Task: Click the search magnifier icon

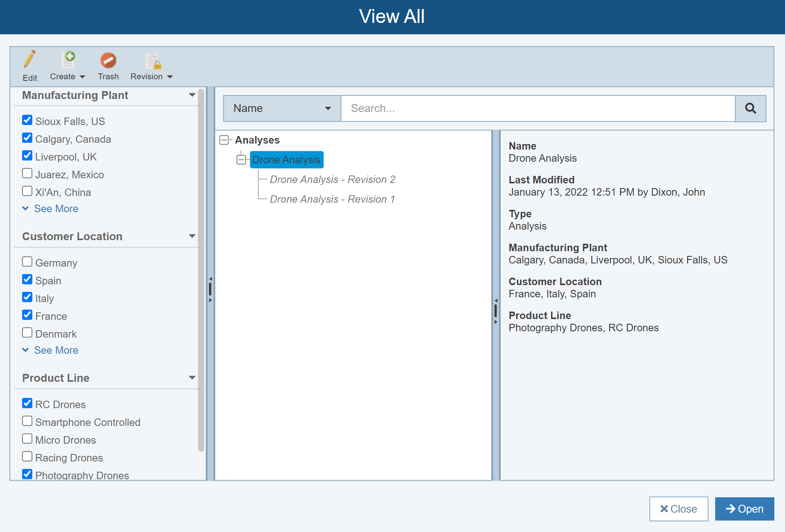Action: coord(750,108)
